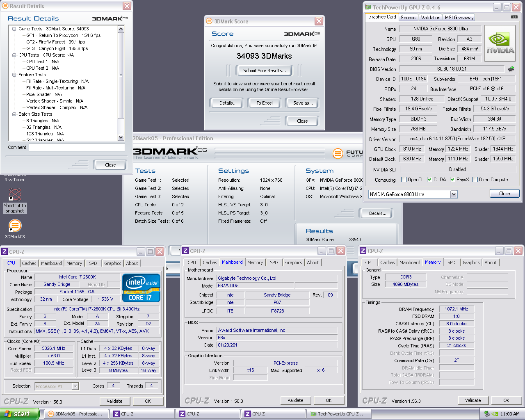Click the Windows Start button
Image resolution: width=525 pixels, height=420 pixels.
click(x=19, y=414)
